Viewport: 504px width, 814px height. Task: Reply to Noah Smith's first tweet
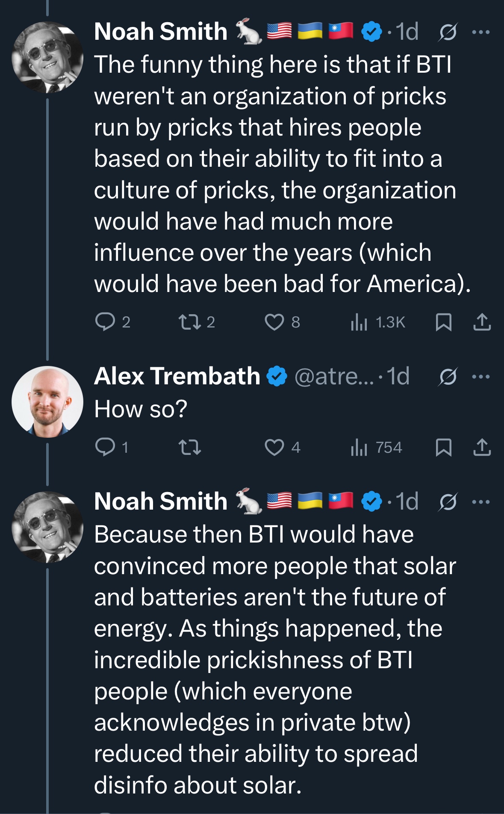(x=105, y=322)
